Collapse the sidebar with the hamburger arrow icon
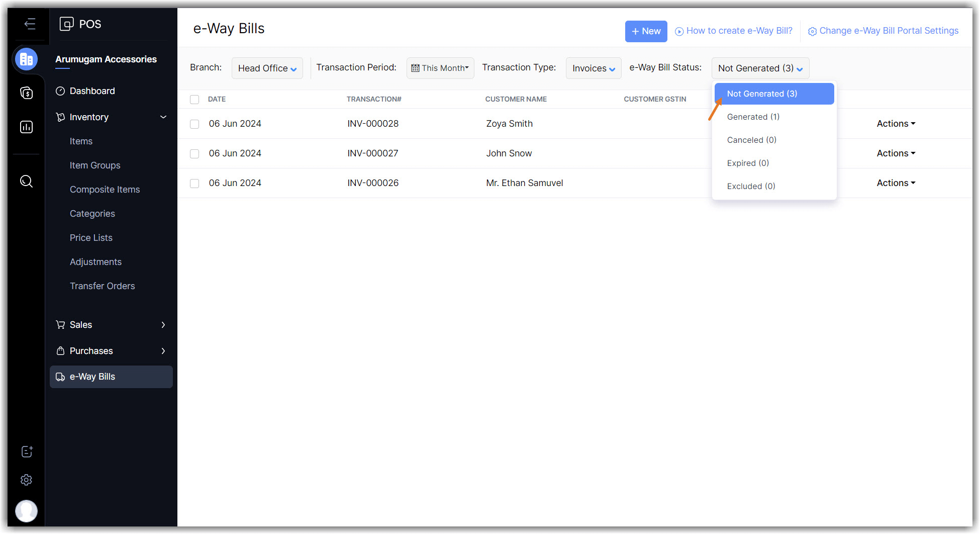Viewport: 980px width, 534px height. (x=30, y=24)
